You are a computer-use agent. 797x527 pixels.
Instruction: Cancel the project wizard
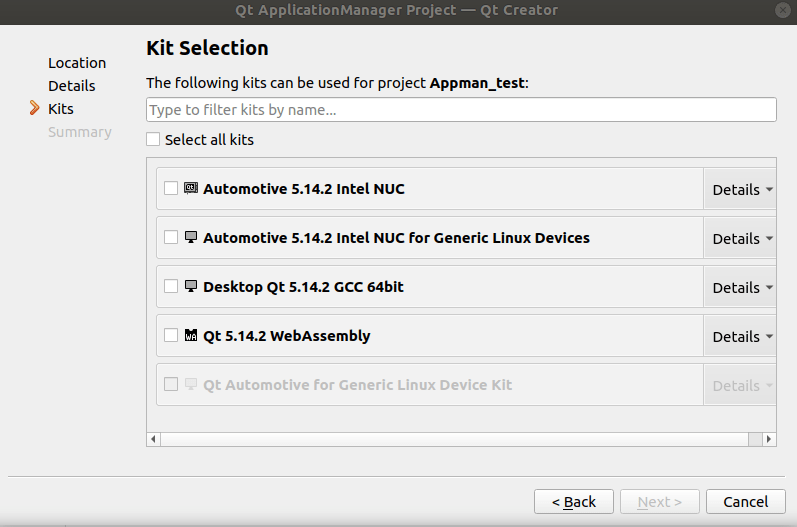tap(745, 501)
